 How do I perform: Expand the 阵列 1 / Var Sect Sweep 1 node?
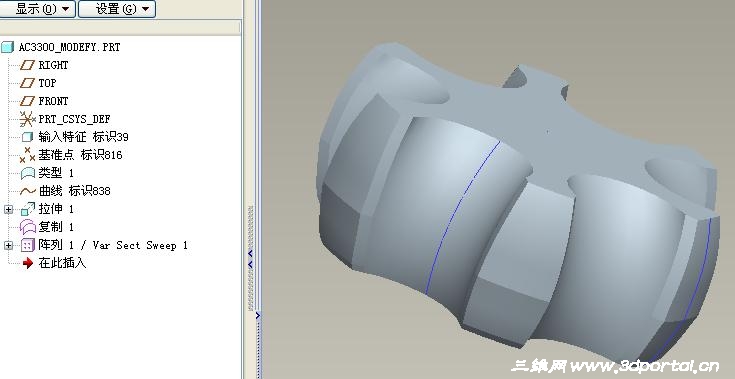pos(8,245)
